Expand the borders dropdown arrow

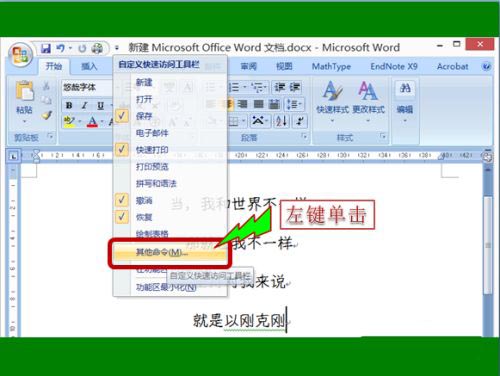click(x=244, y=121)
